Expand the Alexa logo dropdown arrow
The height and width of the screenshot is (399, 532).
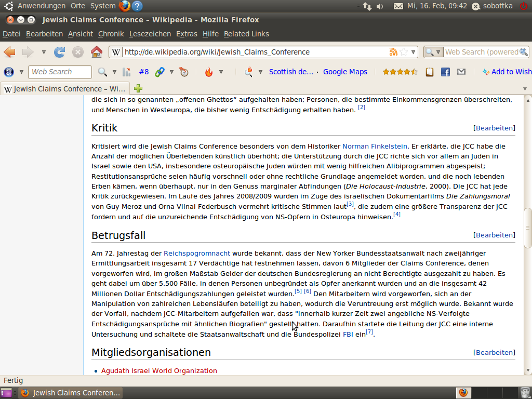coord(21,72)
